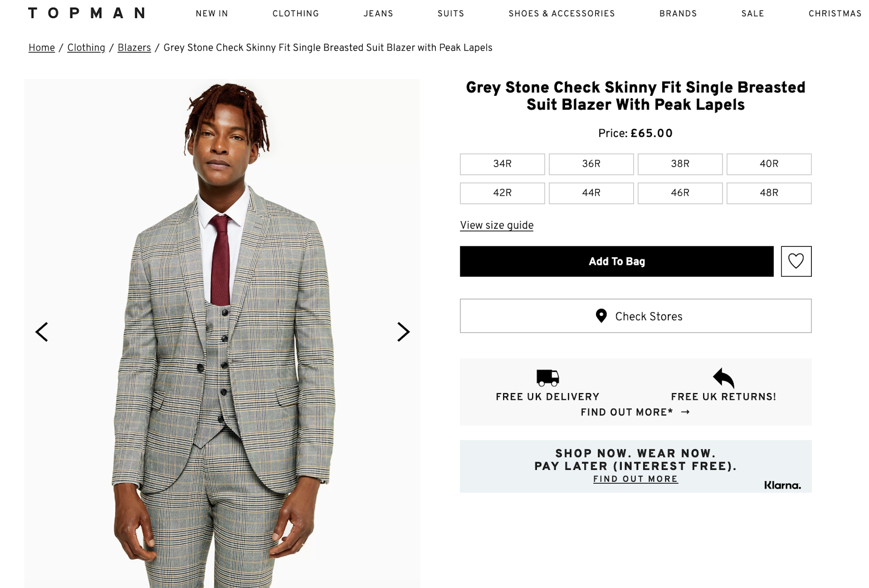
Task: Choose the 40R size option
Action: tap(768, 164)
